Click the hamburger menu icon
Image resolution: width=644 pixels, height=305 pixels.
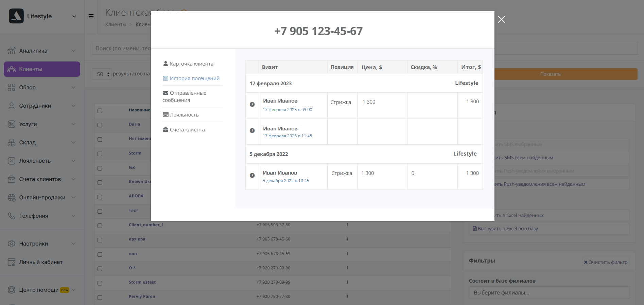91,16
